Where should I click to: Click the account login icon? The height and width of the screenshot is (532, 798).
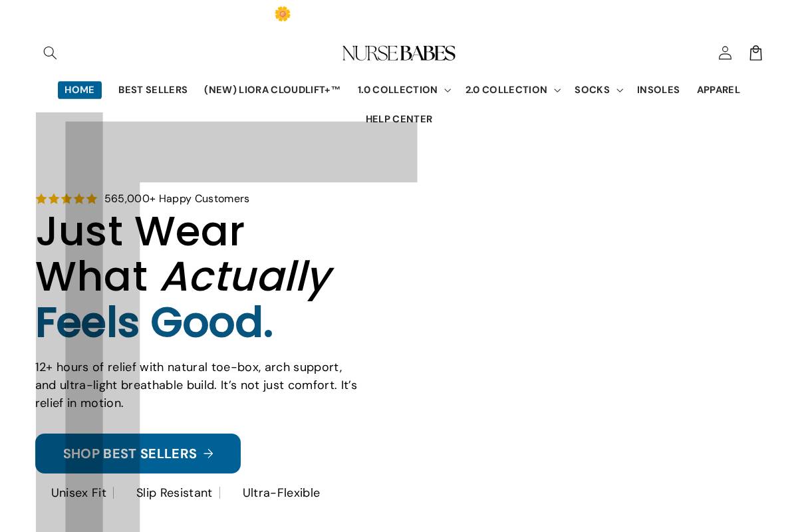(725, 53)
